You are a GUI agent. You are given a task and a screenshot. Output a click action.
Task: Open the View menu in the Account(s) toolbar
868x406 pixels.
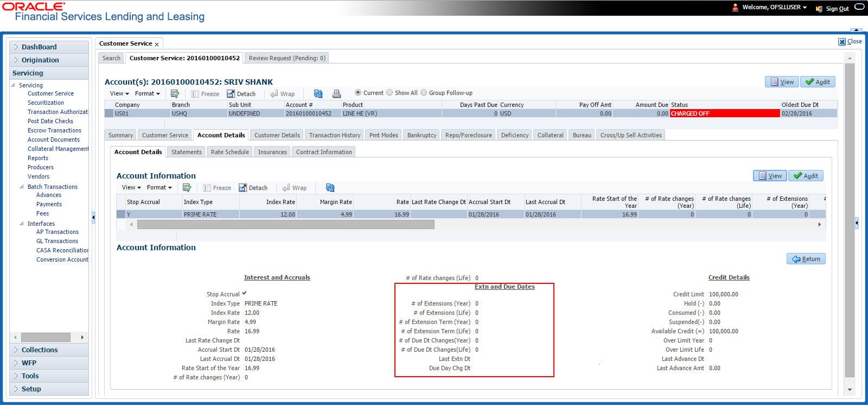click(119, 93)
